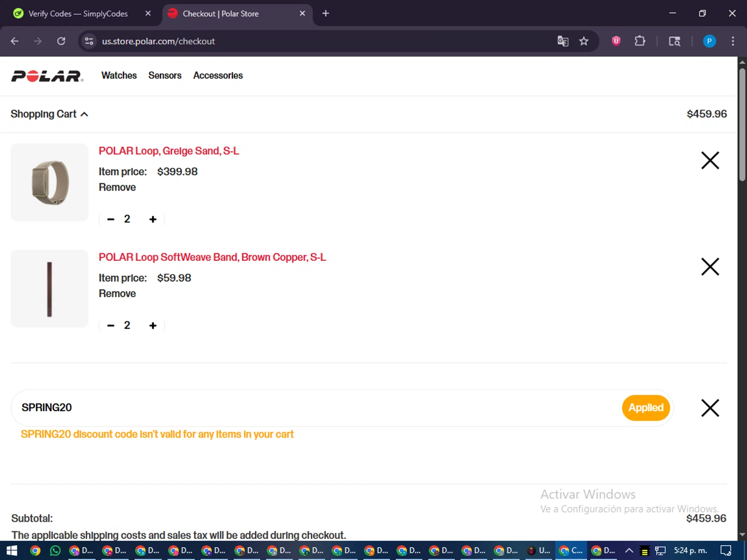
Task: Open the uBlock shield extension
Action: 616,41
